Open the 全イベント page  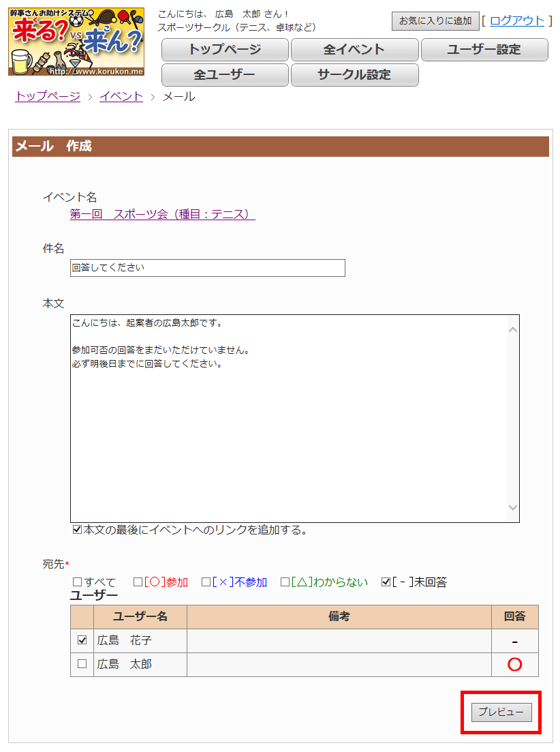pos(354,49)
